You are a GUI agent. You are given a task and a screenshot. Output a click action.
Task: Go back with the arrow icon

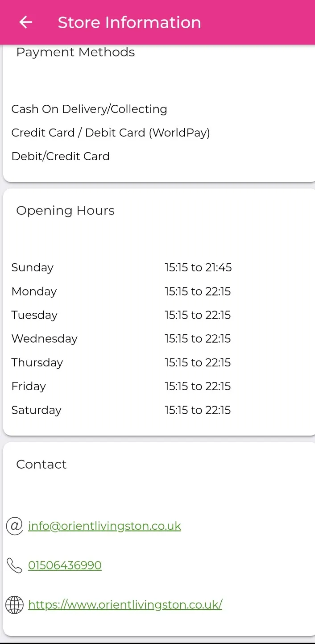(26, 22)
